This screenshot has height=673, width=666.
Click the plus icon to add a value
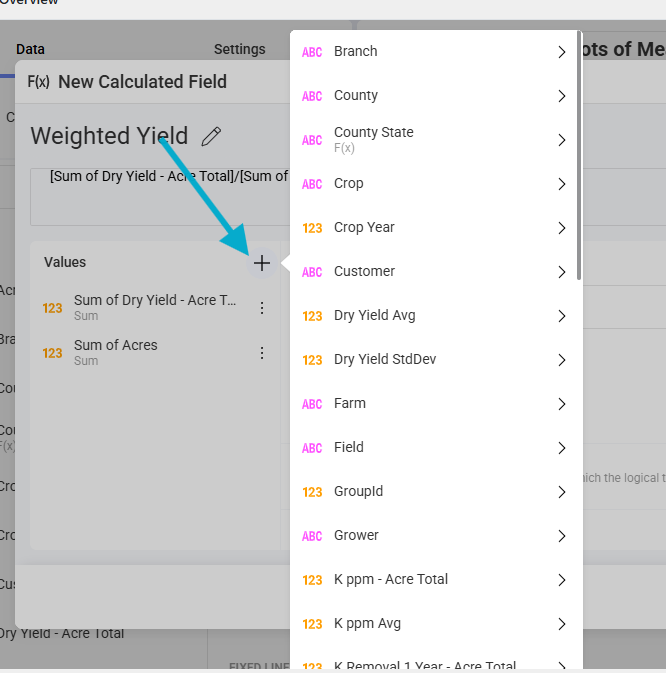click(261, 263)
